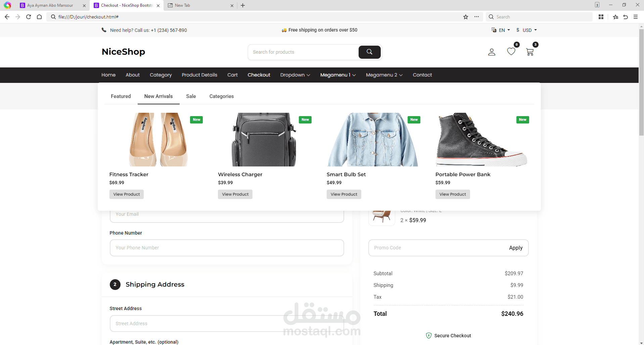Open the shopping cart icon
644x345 pixels.
pos(530,52)
